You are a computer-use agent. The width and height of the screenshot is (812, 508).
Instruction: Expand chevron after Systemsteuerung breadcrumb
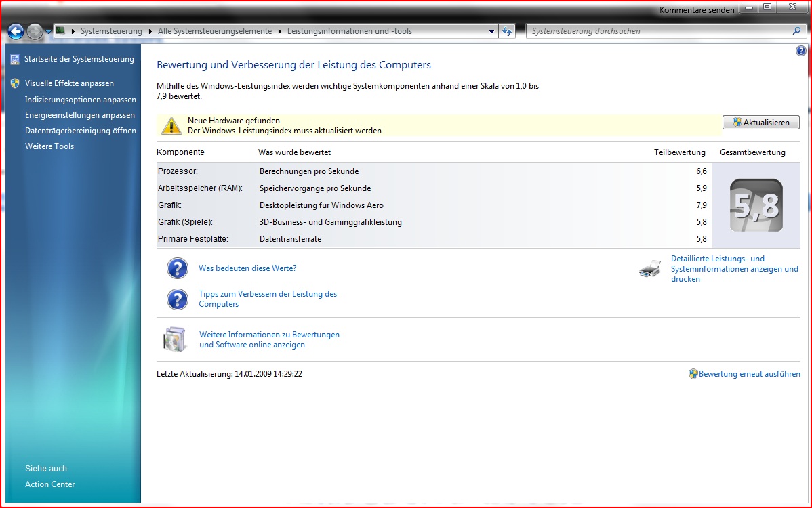click(x=150, y=31)
